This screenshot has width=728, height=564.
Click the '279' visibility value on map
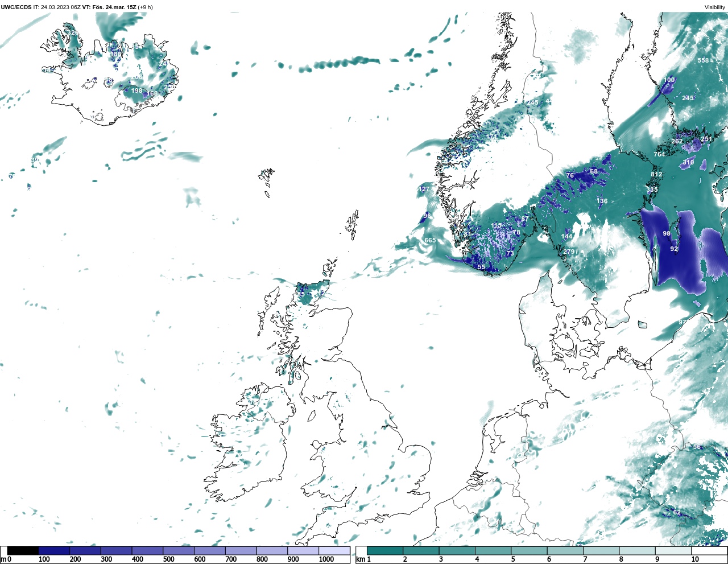point(569,252)
